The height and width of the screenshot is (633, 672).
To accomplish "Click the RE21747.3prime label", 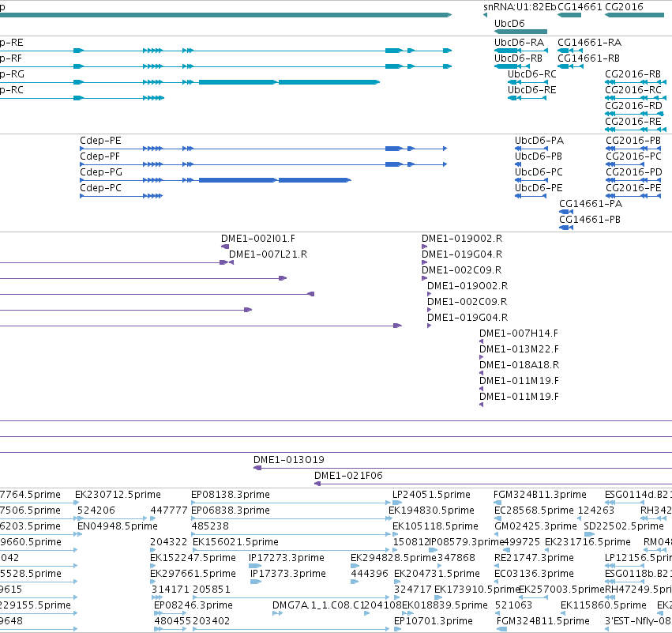I will (534, 558).
